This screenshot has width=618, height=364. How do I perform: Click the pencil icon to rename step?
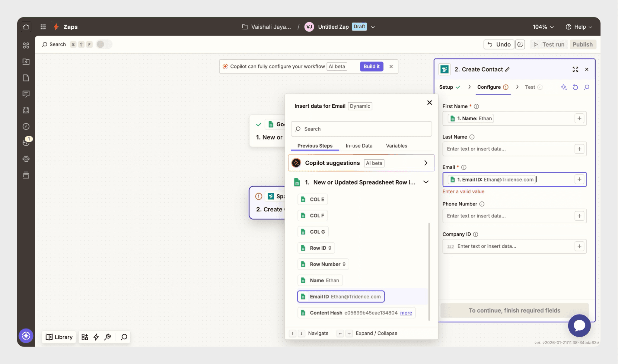(508, 69)
